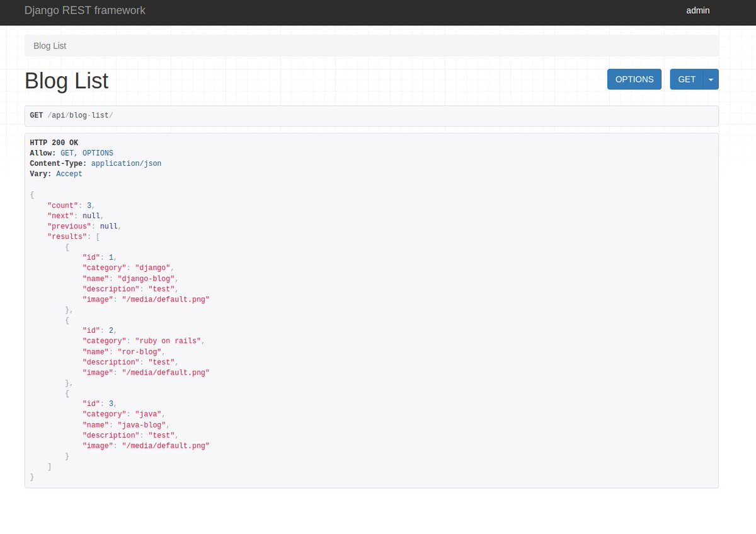
Task: Open the Django REST framework brand link
Action: [85, 10]
